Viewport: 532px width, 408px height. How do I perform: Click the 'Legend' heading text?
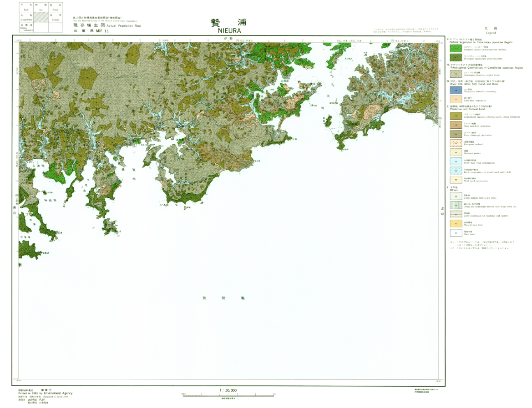(491, 33)
